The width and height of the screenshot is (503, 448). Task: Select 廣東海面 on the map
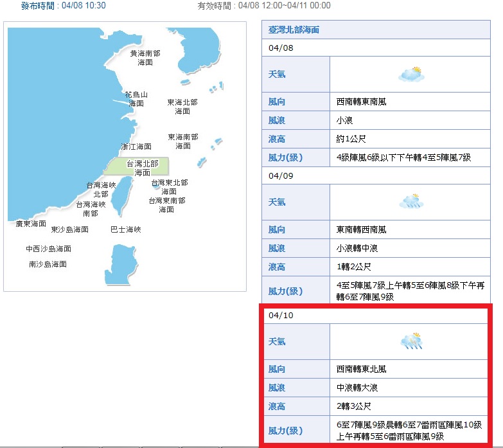[x=31, y=224]
